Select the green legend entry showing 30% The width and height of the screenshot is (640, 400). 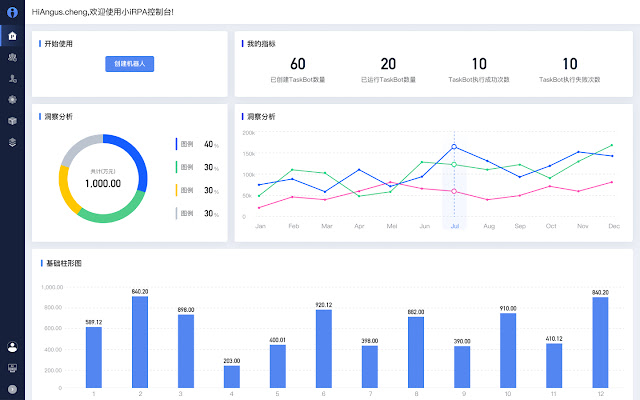198,167
